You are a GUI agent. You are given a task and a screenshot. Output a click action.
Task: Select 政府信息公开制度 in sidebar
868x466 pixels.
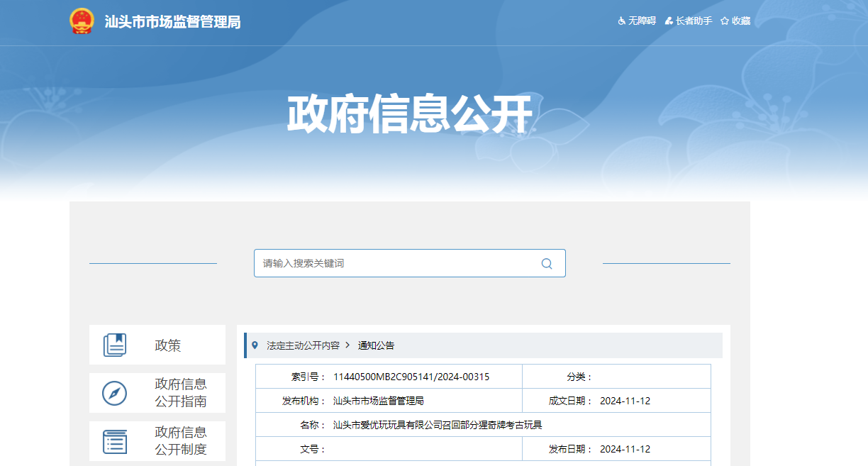coord(181,441)
